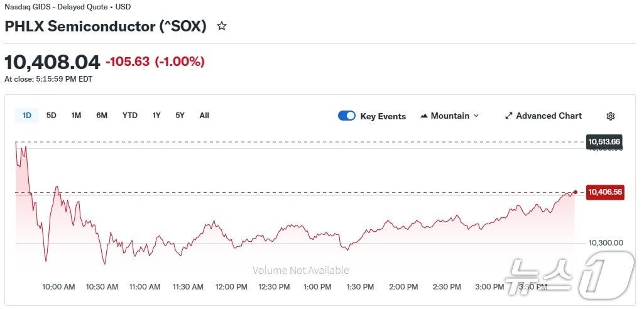Click the Advanced Chart expand arrows icon
This screenshot has width=644, height=309.
tap(509, 116)
